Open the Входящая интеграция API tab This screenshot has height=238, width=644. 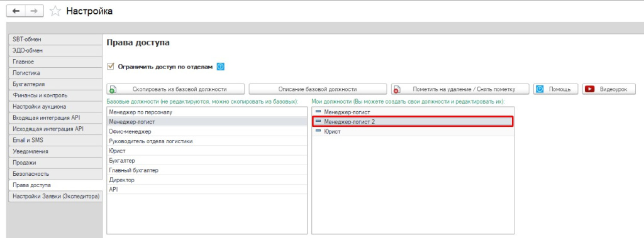(55, 118)
